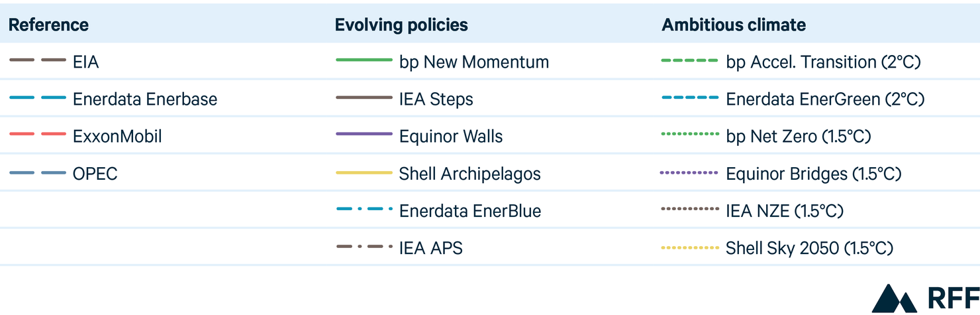Select the Enerdata EnerGreen (2°C) entry

tap(793, 99)
